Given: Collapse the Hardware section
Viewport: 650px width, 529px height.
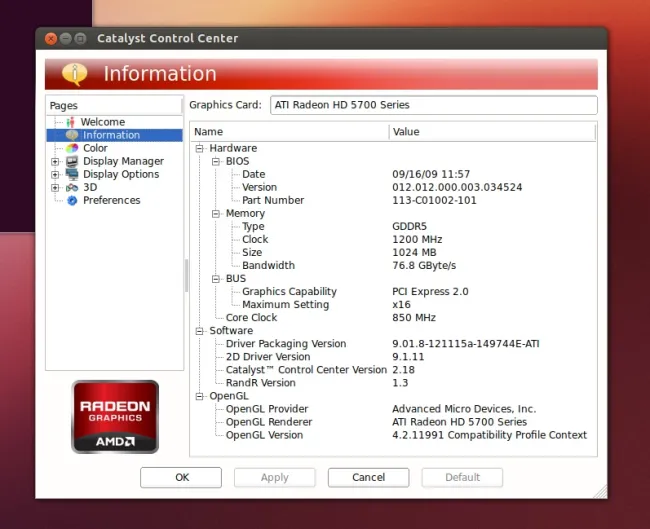Looking at the screenshot, I should click(x=200, y=148).
